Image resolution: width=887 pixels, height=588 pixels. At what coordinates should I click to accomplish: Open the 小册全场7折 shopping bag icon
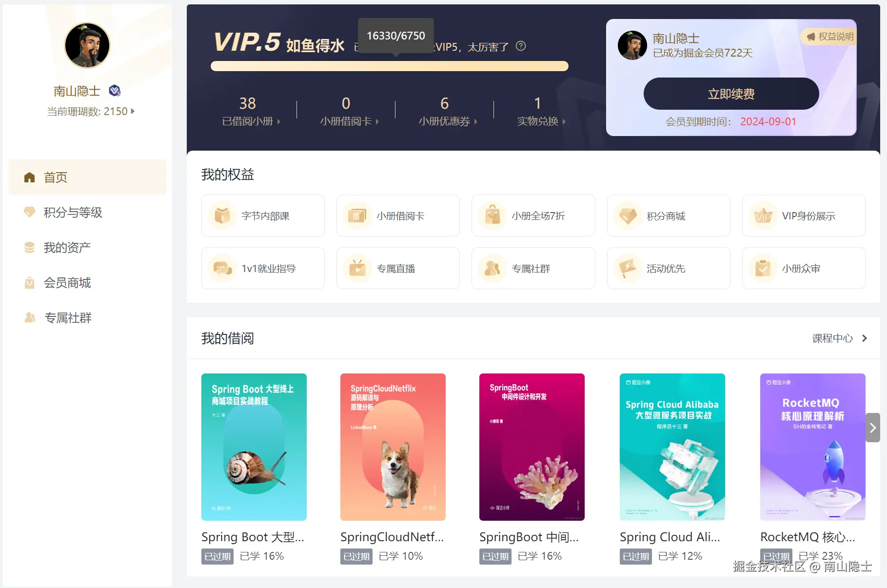493,216
